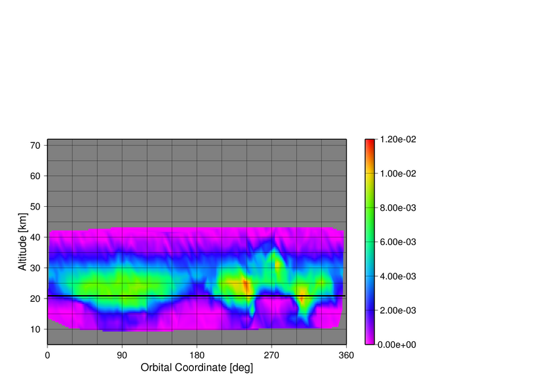The width and height of the screenshot is (555, 392).
Task: Click the x-axis tick label 90
Action: tap(122, 356)
